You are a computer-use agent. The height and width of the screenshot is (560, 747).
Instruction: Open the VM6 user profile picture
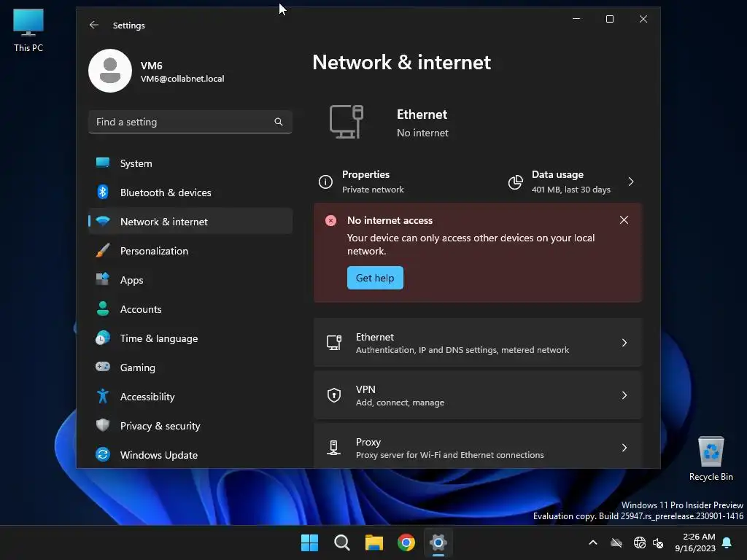click(x=110, y=71)
